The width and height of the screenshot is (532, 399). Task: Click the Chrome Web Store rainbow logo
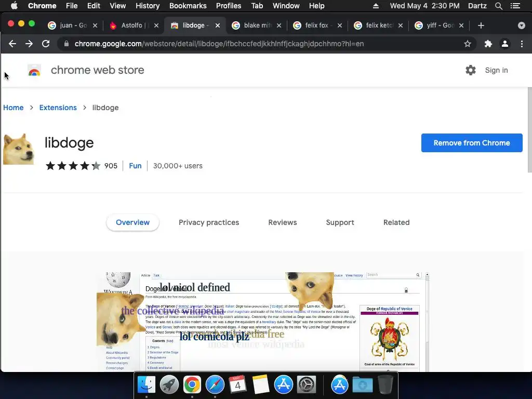(x=34, y=70)
